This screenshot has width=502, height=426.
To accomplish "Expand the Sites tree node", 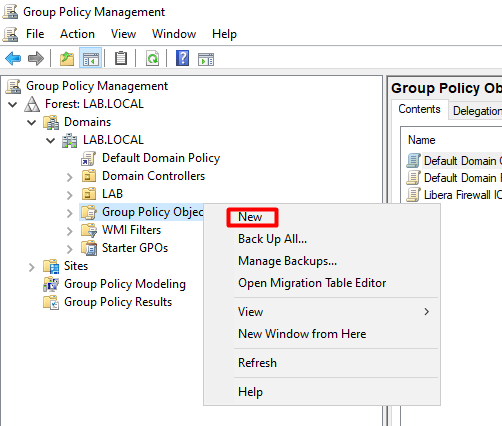I will point(31,267).
